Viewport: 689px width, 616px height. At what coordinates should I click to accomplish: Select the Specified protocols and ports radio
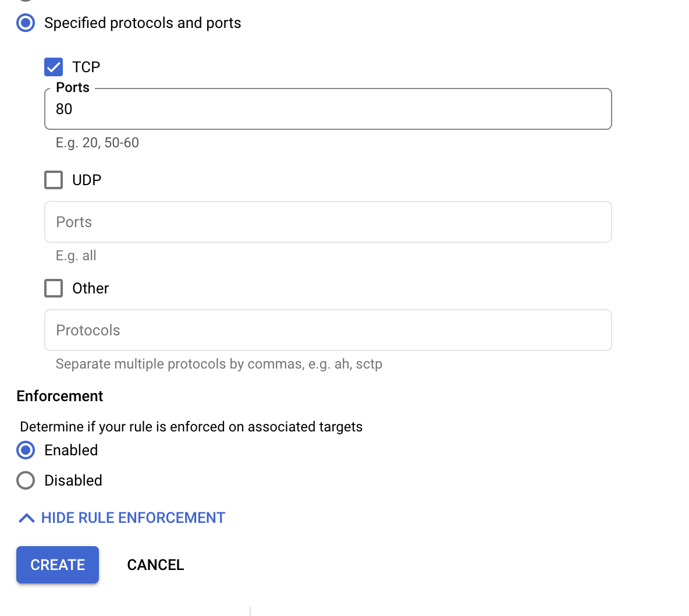(x=26, y=23)
